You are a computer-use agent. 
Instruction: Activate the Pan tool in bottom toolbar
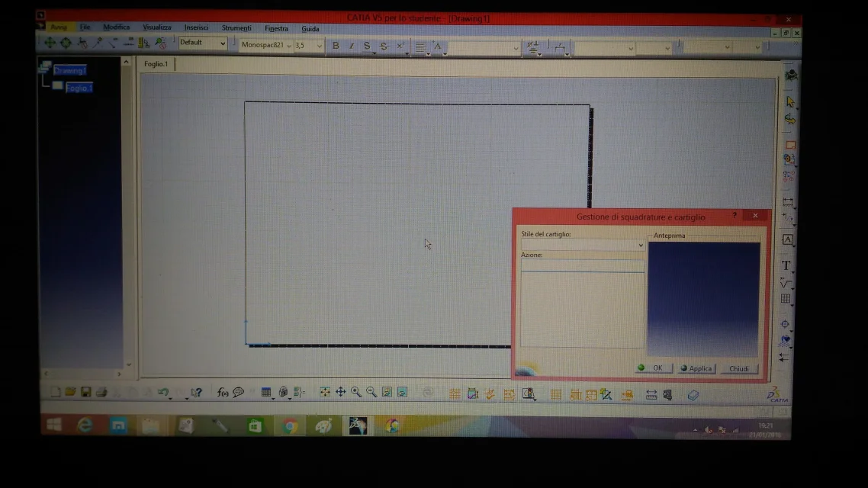pyautogui.click(x=340, y=392)
